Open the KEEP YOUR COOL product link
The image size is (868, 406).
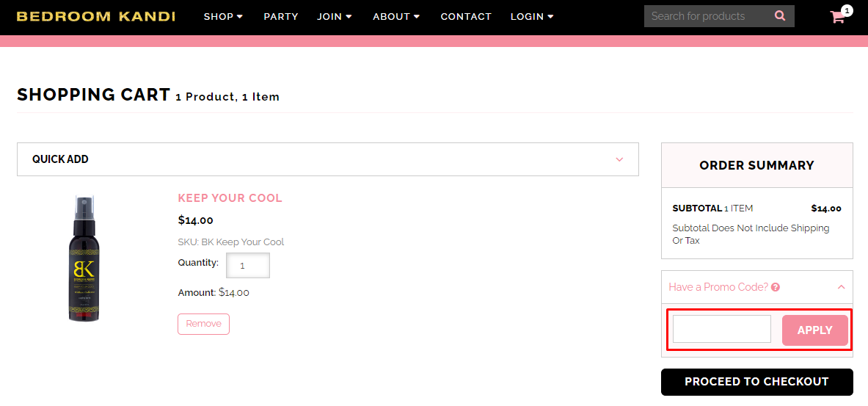(230, 197)
